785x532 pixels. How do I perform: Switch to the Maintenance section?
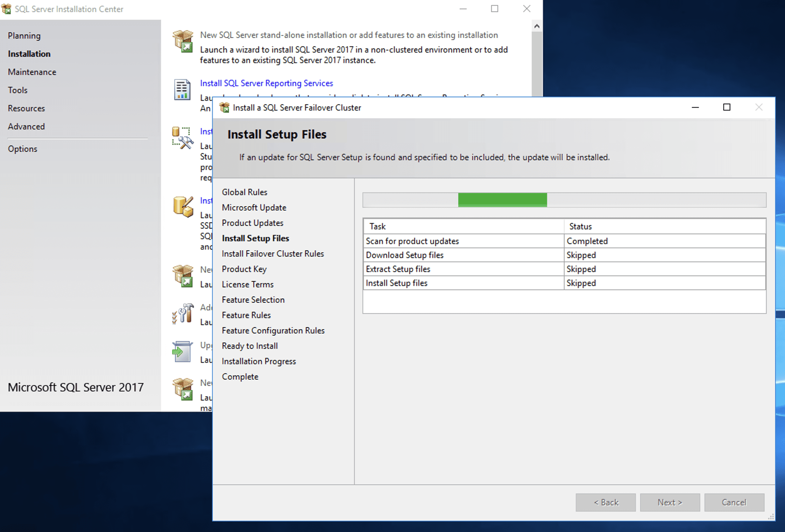tap(32, 72)
